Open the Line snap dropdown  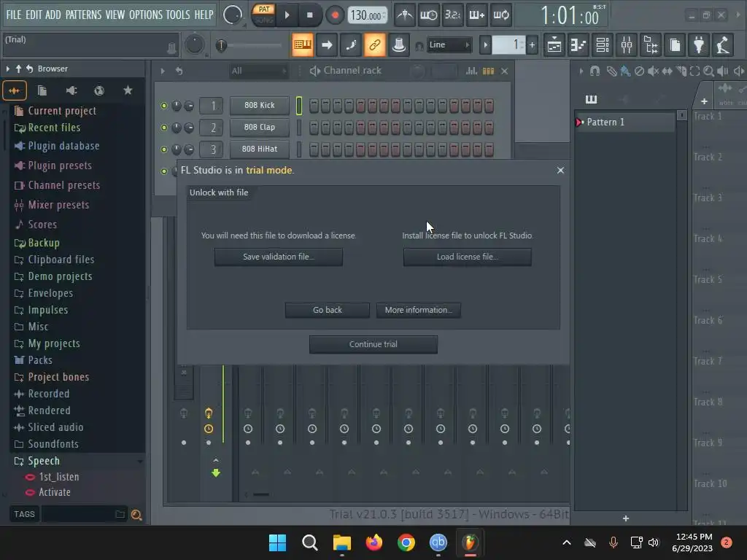(x=449, y=44)
